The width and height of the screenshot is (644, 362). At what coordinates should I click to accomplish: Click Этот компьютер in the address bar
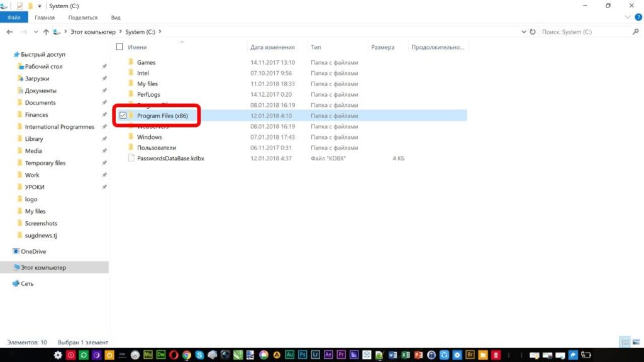click(93, 31)
